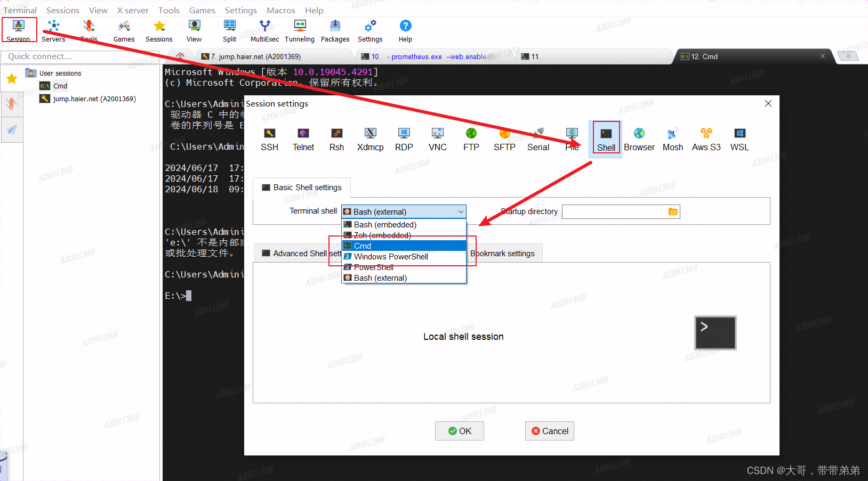Open the Terminal menu

pos(20,10)
